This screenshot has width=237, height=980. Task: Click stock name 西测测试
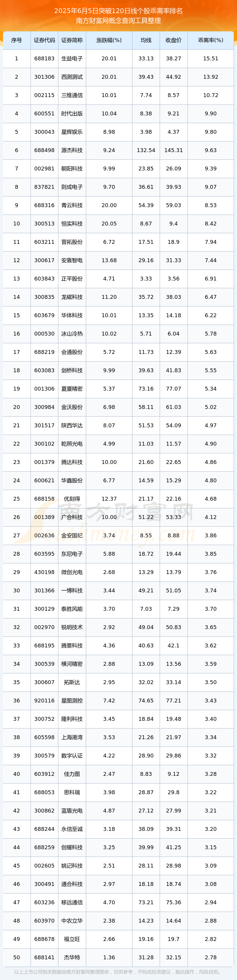pos(72,77)
